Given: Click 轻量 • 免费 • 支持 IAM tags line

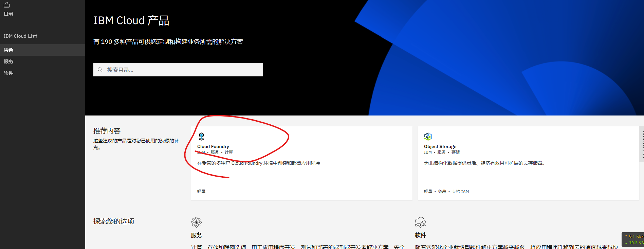Looking at the screenshot, I should [x=446, y=192].
